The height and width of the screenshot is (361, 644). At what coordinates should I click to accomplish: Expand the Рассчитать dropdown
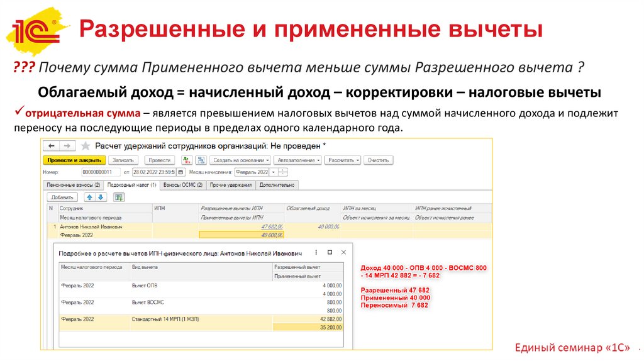click(x=343, y=160)
